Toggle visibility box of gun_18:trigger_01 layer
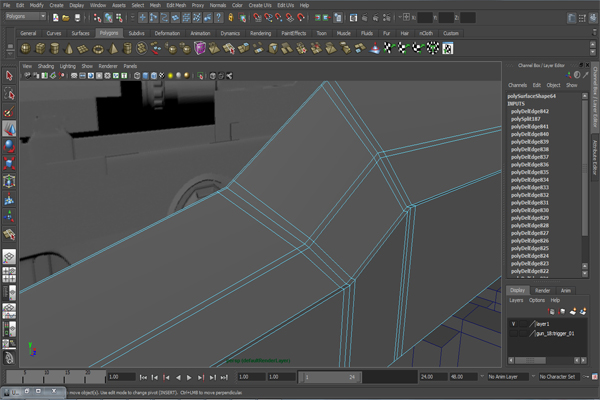The image size is (600, 400). (x=513, y=333)
